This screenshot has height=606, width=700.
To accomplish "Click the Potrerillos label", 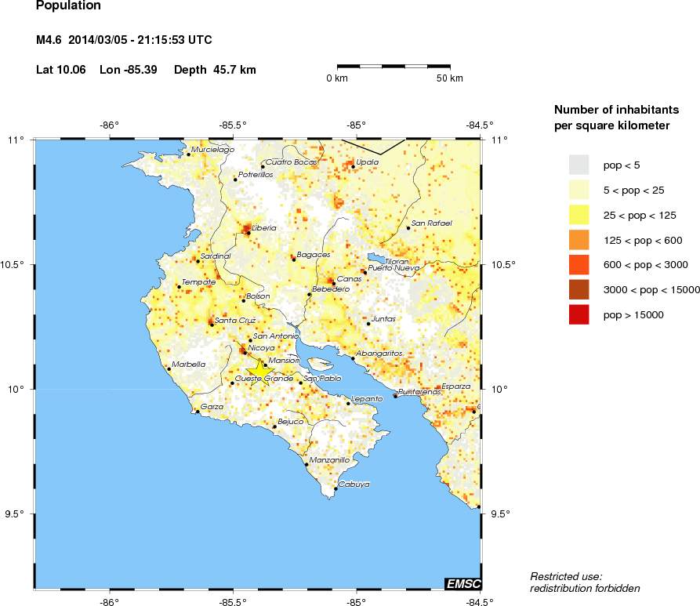I will point(256,175).
